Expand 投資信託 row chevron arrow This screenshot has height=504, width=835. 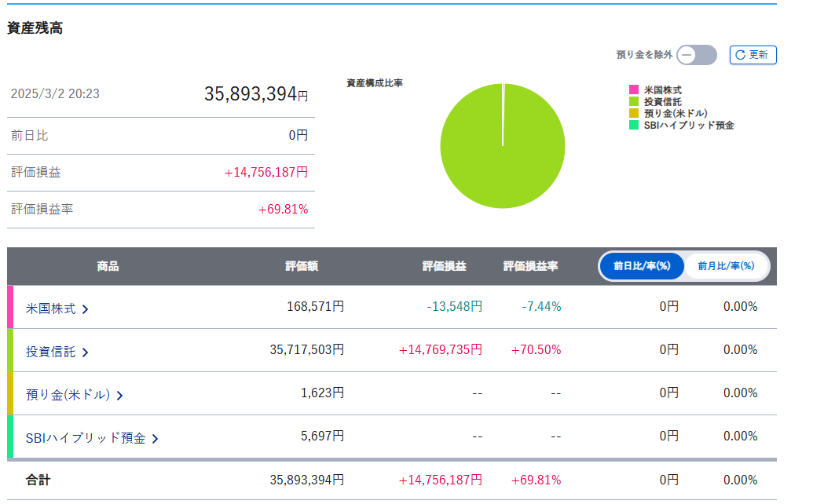coord(86,352)
